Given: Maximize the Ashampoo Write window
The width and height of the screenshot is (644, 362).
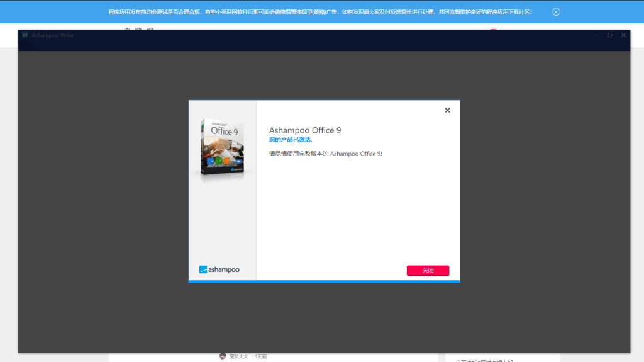Looking at the screenshot, I should [610, 35].
